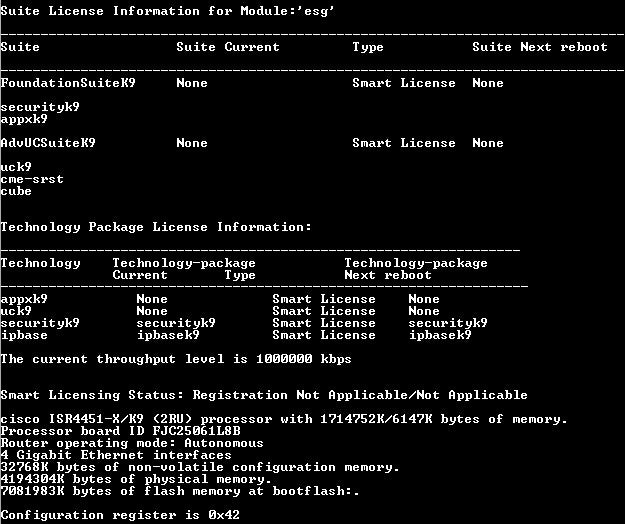Click the "Suite" column header

[x=20, y=47]
